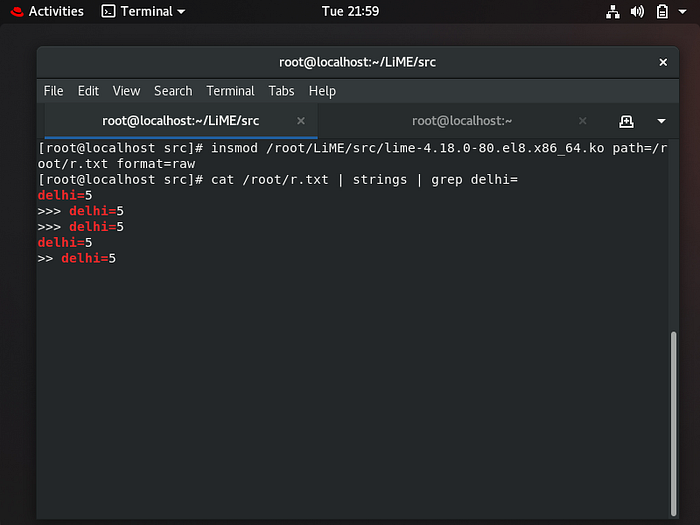Click the Red Hat logo icon

click(17, 12)
